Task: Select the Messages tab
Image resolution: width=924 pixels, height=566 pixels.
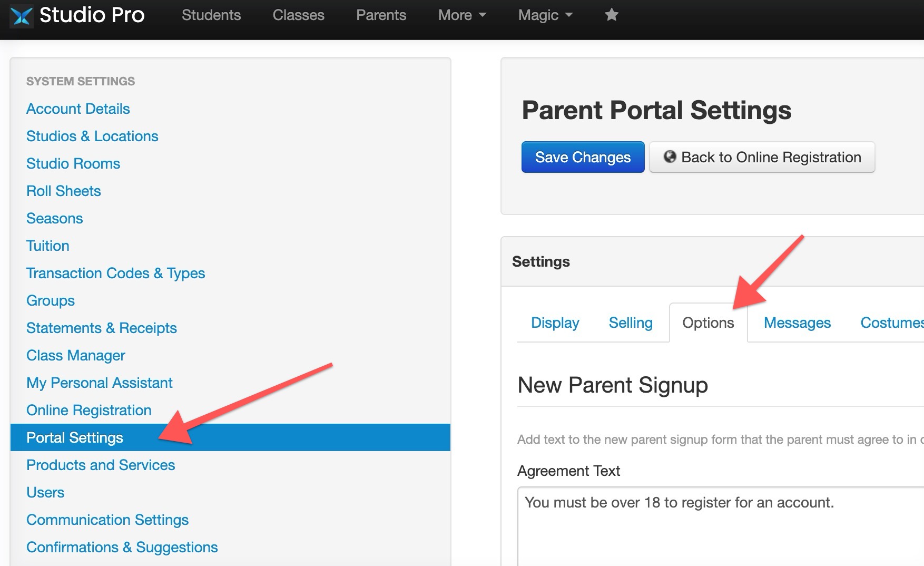Action: coord(797,323)
